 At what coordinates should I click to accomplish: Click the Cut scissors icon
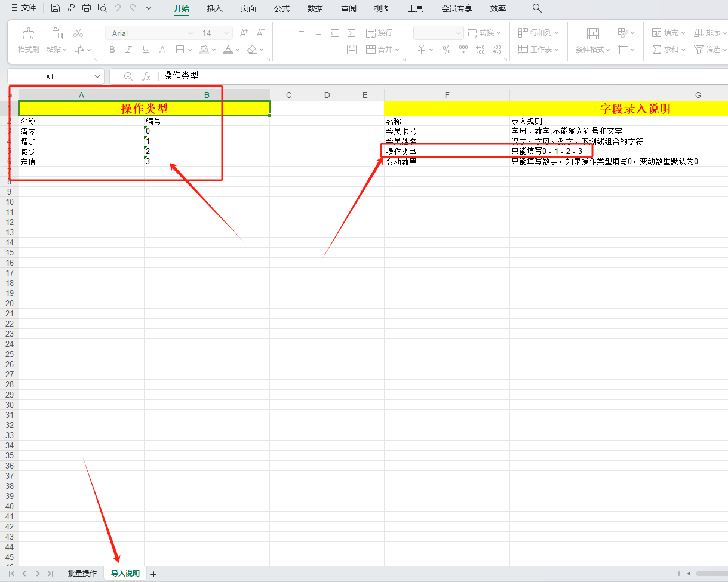point(78,33)
